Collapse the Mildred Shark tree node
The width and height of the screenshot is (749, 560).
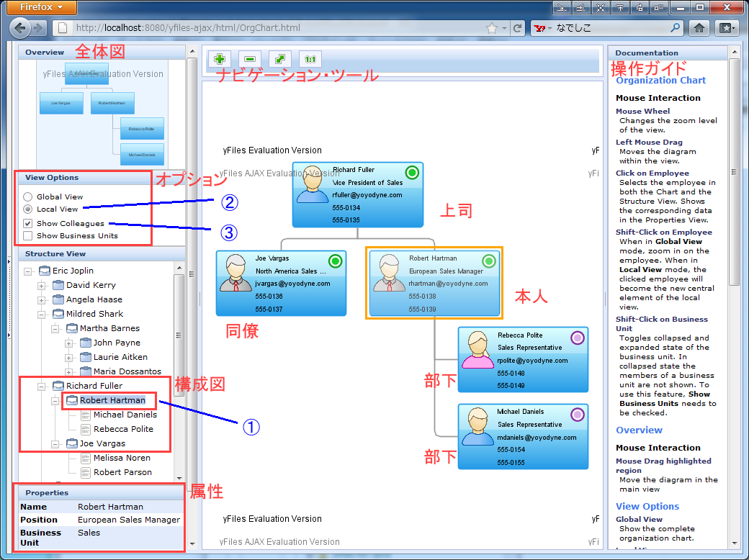coord(42,314)
